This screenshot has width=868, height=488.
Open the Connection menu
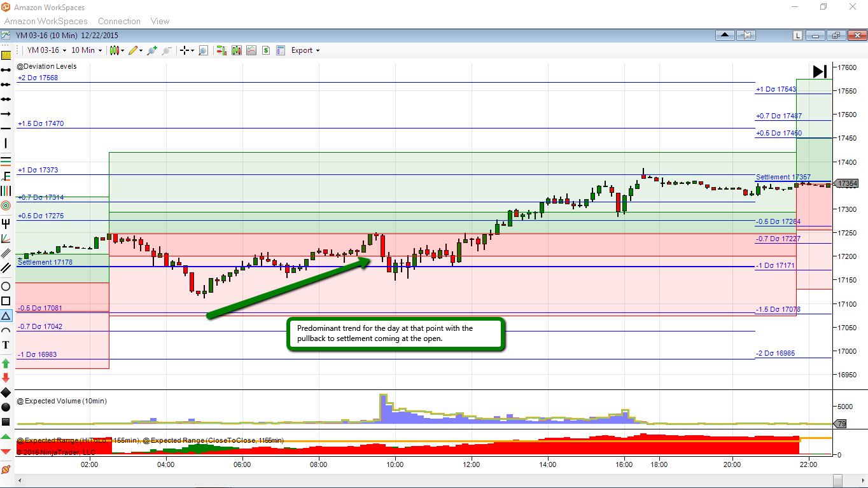point(119,21)
